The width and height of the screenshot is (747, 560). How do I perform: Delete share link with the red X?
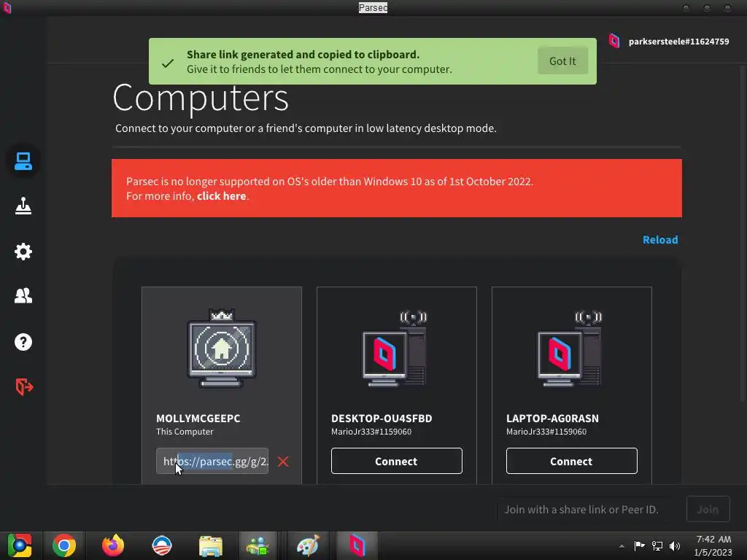283,462
